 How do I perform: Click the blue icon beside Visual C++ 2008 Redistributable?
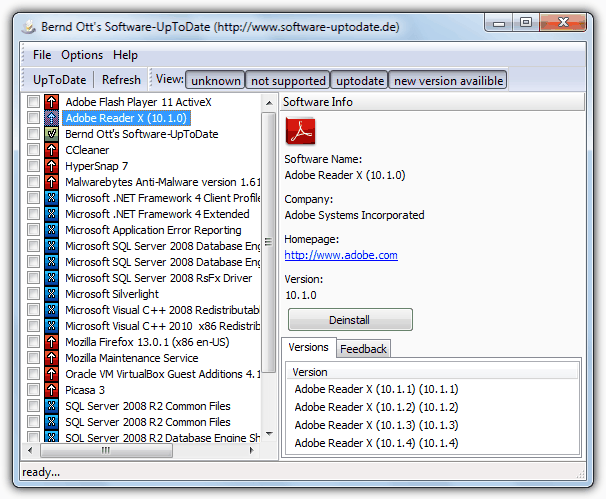[51, 310]
